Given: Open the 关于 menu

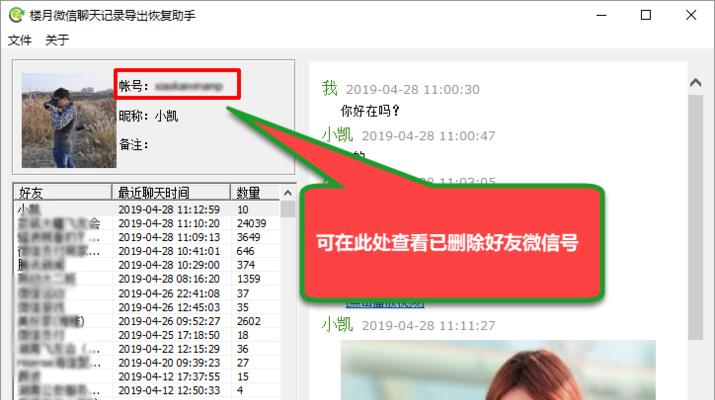Looking at the screenshot, I should pos(57,40).
